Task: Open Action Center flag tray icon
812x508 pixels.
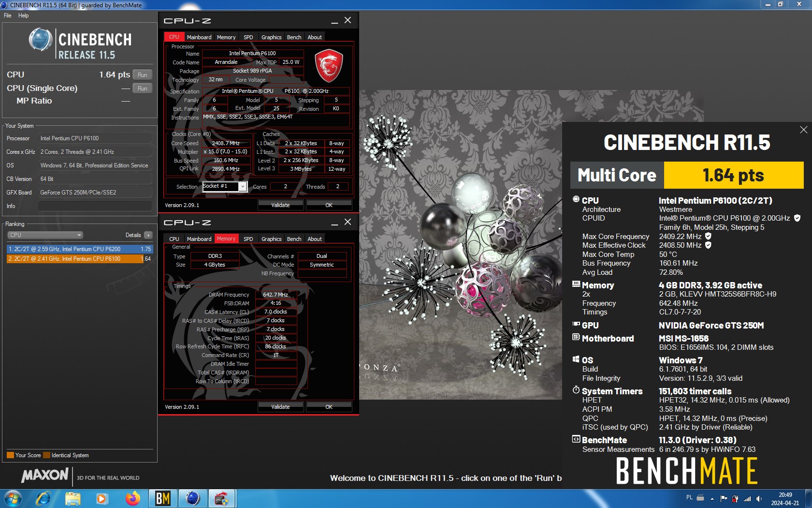Action: coord(724,498)
